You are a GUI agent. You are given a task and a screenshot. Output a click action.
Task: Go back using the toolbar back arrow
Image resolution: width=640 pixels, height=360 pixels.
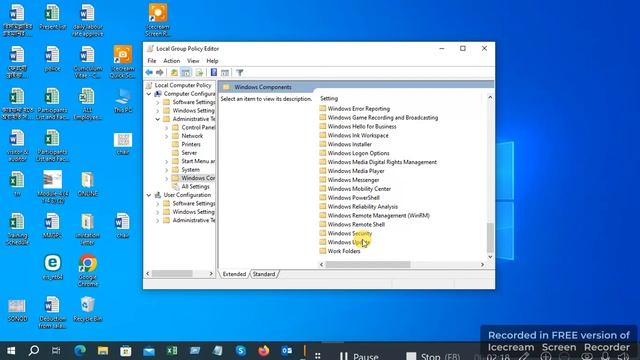pyautogui.click(x=149, y=73)
